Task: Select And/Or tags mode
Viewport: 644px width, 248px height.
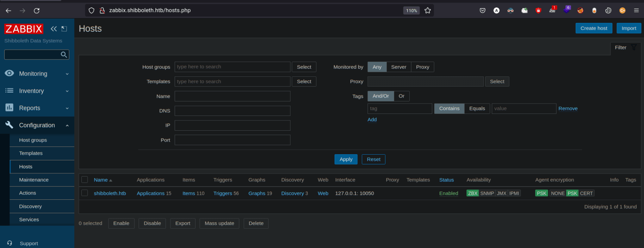Action: [x=381, y=96]
